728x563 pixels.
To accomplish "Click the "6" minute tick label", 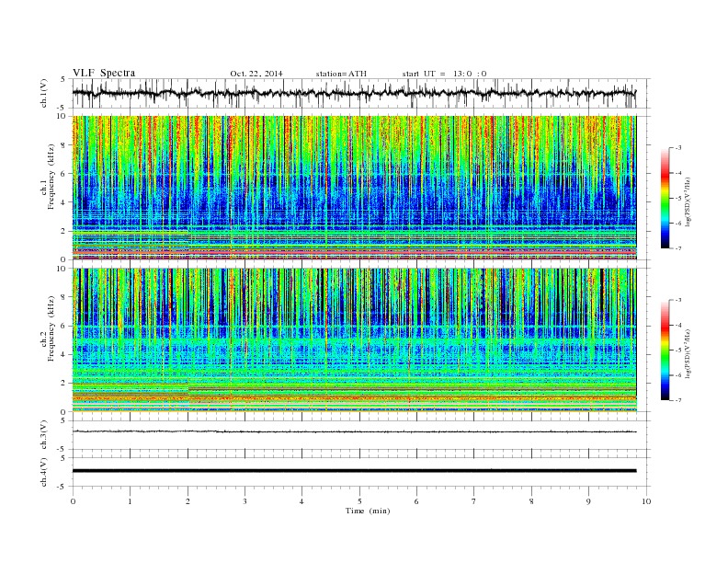I will coord(417,501).
